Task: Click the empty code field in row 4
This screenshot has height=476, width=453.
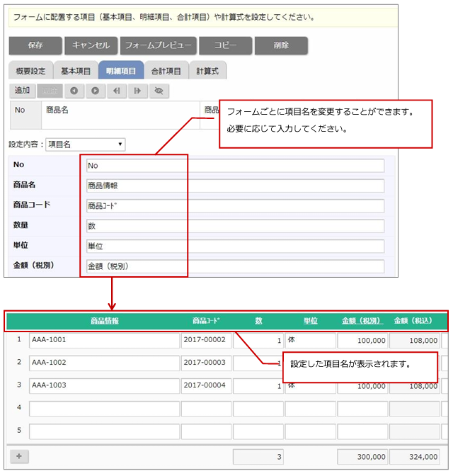Action: click(x=206, y=409)
